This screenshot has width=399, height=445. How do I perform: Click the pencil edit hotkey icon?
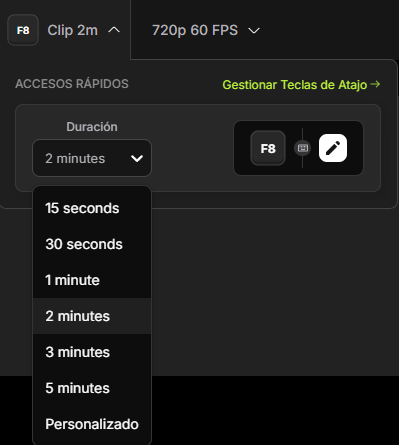pos(333,148)
